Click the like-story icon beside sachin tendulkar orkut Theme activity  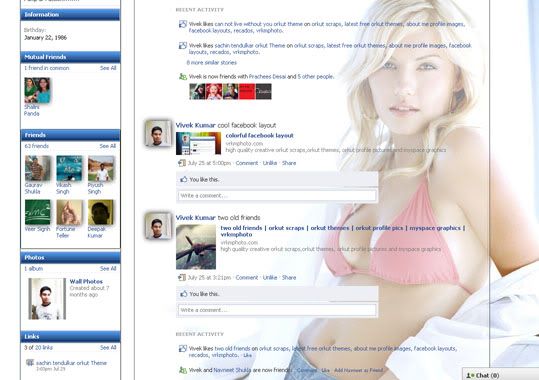[183, 45]
